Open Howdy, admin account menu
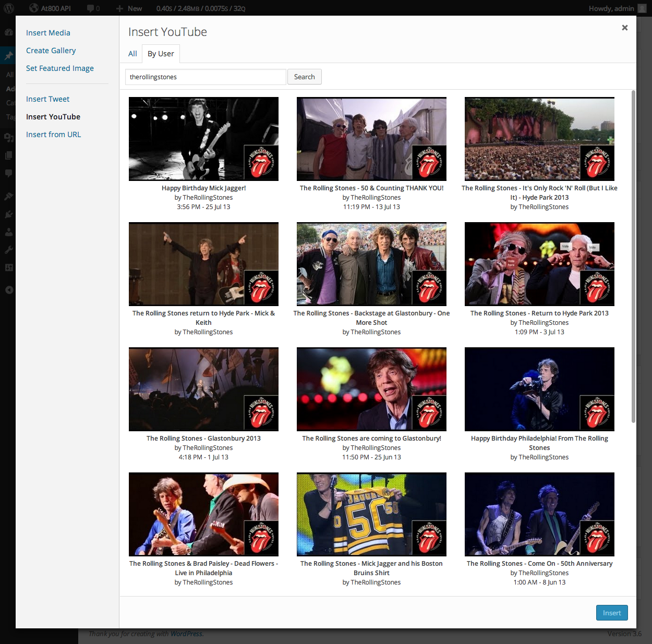Screen dimensions: 652x644 [618, 8]
